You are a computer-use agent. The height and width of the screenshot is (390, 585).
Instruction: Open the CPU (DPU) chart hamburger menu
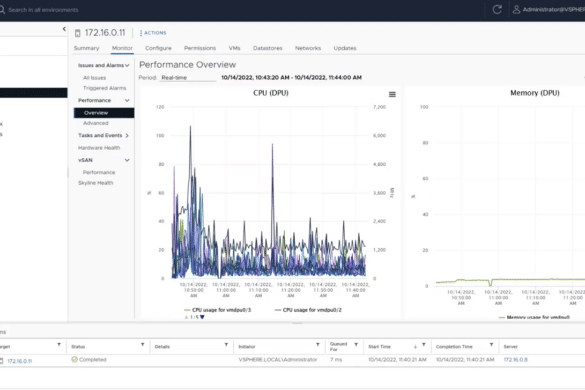pyautogui.click(x=392, y=94)
